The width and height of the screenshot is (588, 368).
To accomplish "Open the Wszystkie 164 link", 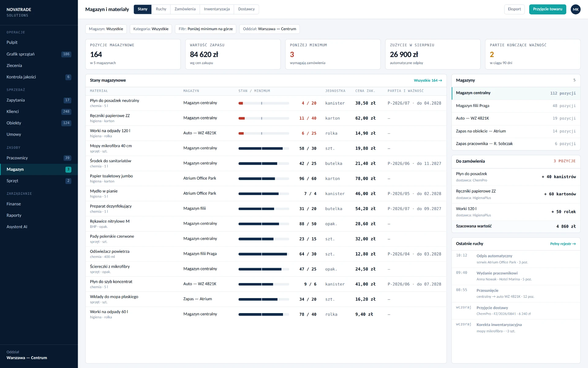I will click(x=428, y=80).
